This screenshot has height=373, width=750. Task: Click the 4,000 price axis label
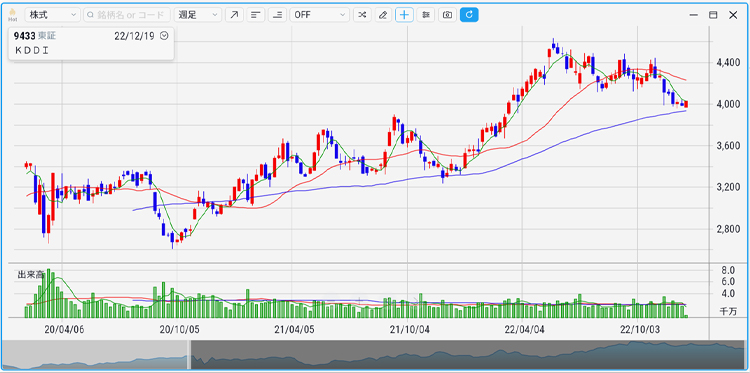click(727, 104)
